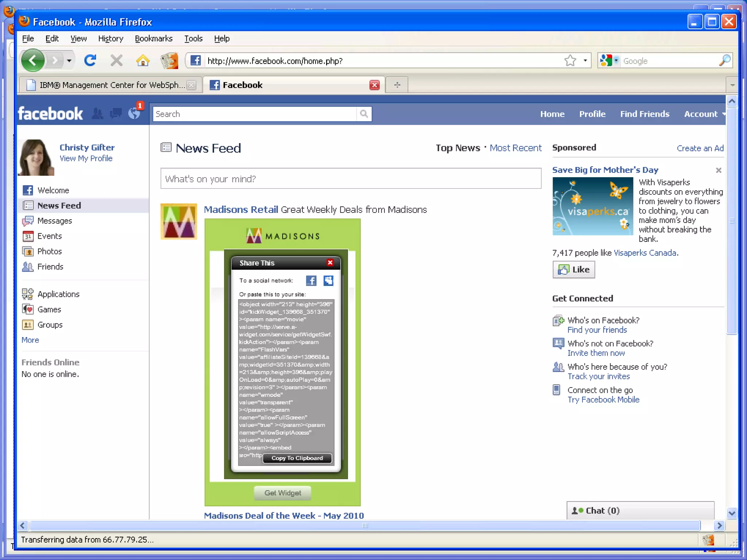The height and width of the screenshot is (560, 747).
Task: Click the friend requests icon in header
Action: (97, 114)
